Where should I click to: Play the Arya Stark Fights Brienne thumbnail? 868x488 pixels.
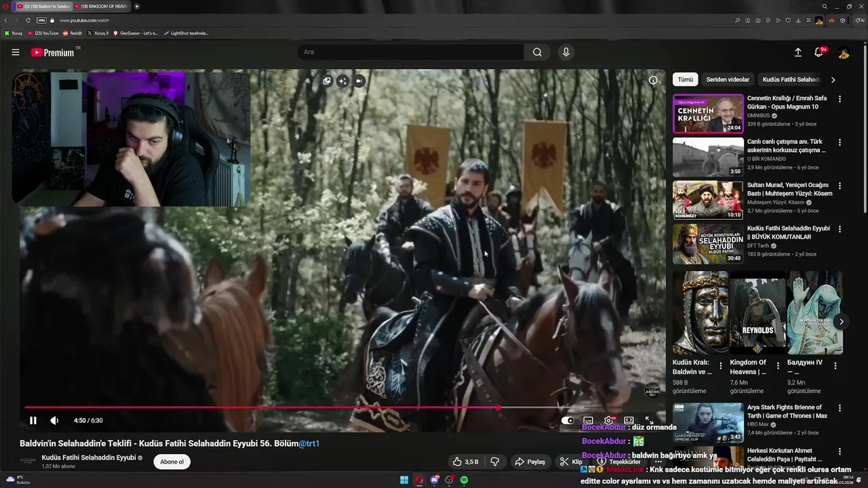(708, 423)
